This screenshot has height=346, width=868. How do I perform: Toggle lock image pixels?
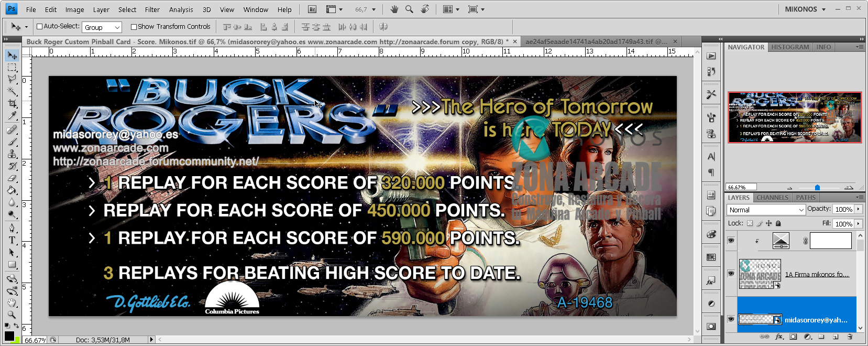[x=760, y=223]
